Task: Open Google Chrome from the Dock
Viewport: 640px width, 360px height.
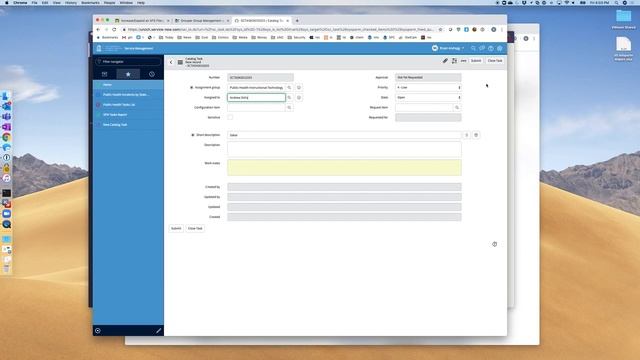Action: 7,137
